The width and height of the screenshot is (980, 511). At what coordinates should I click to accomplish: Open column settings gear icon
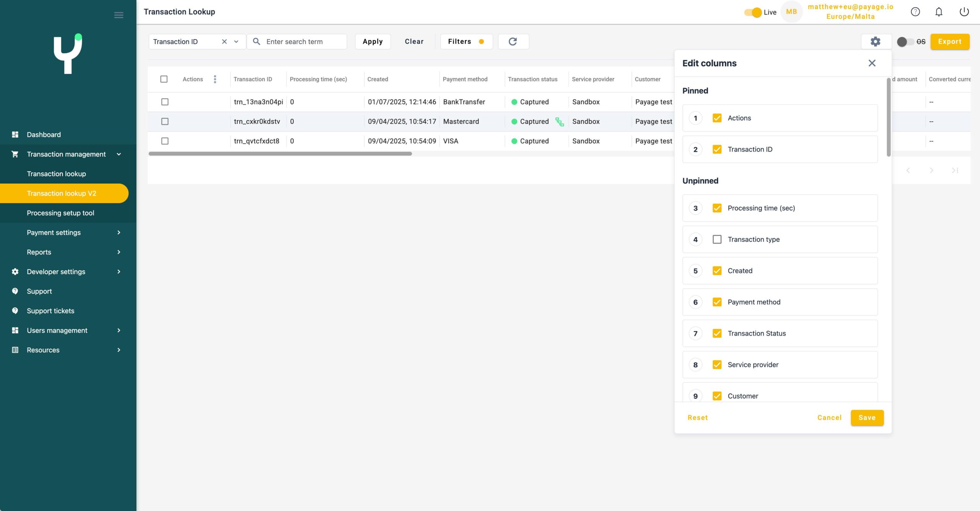click(875, 41)
